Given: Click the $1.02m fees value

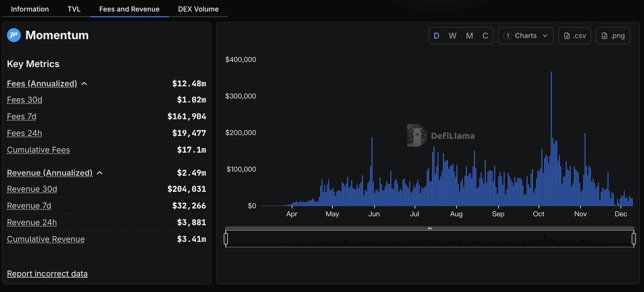Looking at the screenshot, I should tap(192, 100).
